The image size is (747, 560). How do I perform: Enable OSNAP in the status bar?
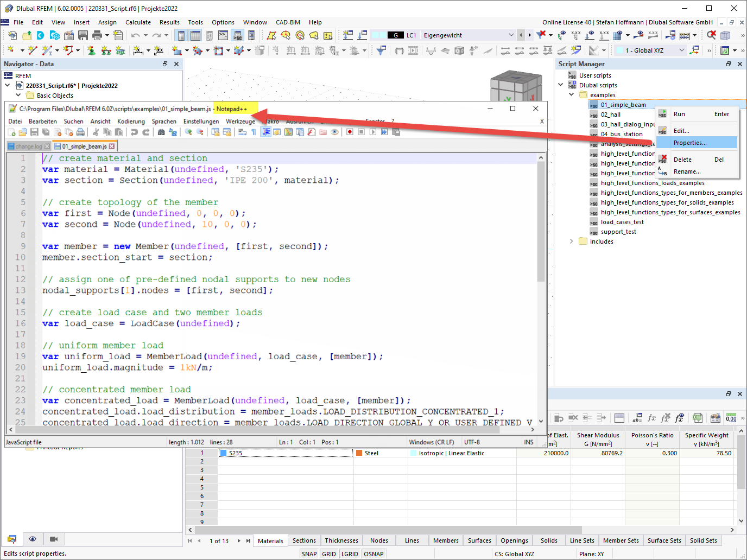click(373, 553)
